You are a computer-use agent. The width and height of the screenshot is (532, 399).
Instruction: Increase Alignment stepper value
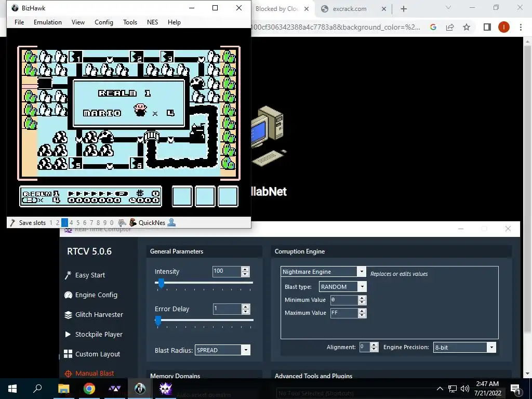tap(374, 345)
